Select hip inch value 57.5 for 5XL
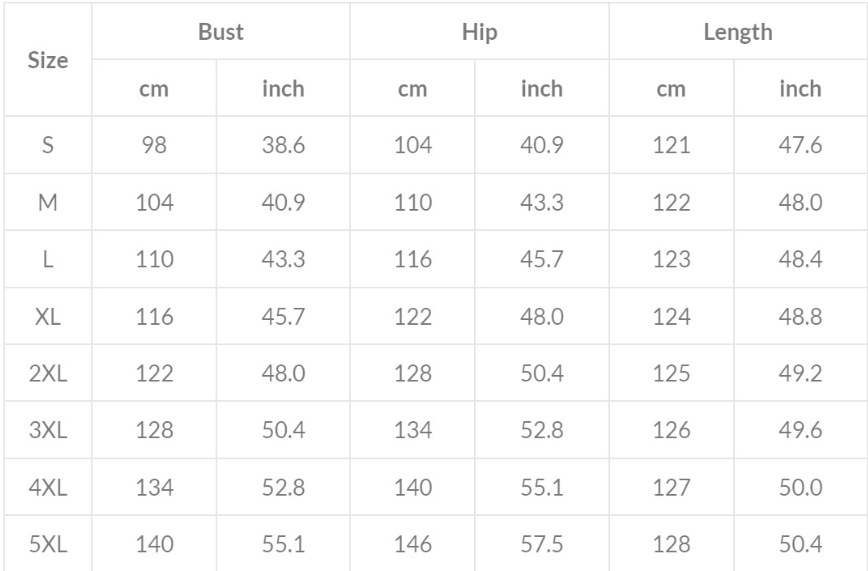868x571 pixels. click(542, 545)
